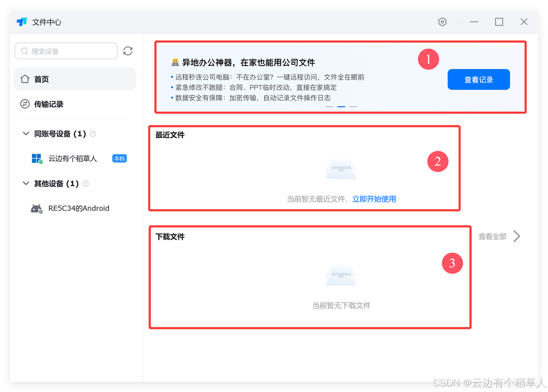The image size is (548, 392).
Task: Collapse the 同账号设备 (1) group chevron
Action: [26, 134]
